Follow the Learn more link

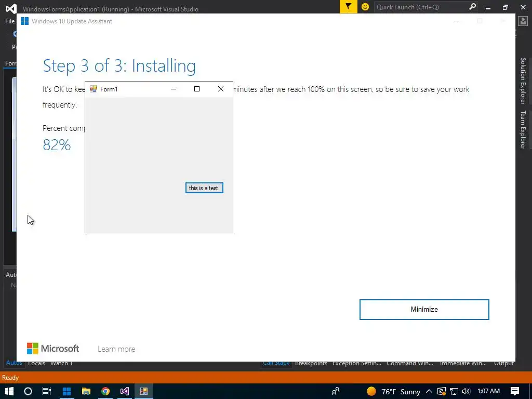point(116,349)
